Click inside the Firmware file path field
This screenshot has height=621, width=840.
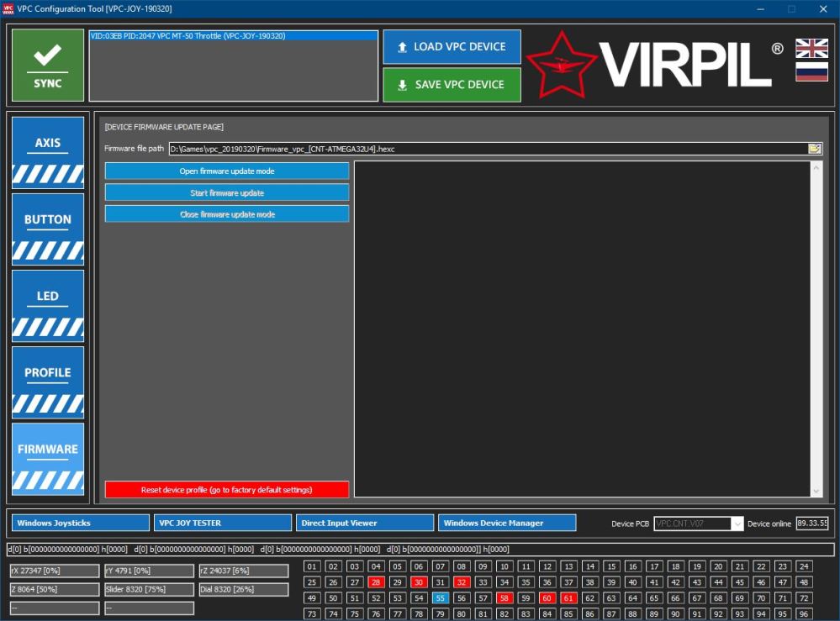coord(420,148)
